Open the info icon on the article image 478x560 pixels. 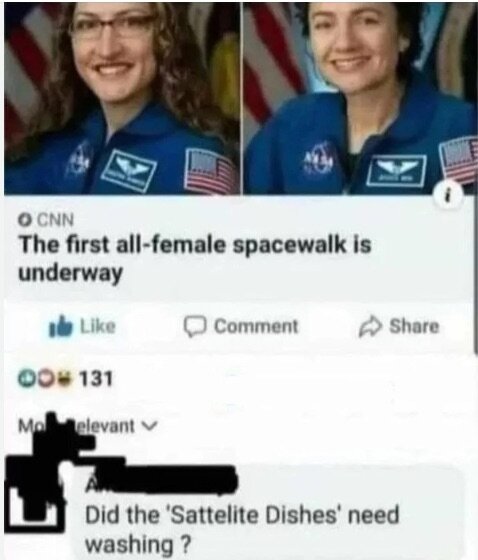(x=450, y=194)
